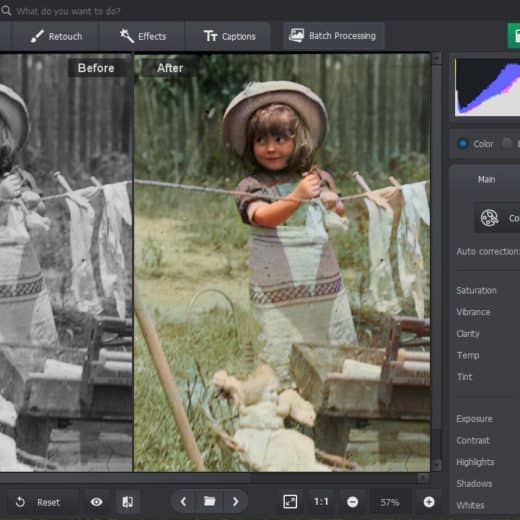This screenshot has width=520, height=520.
Task: Click the Effects magic wand icon
Action: pyautogui.click(x=127, y=36)
